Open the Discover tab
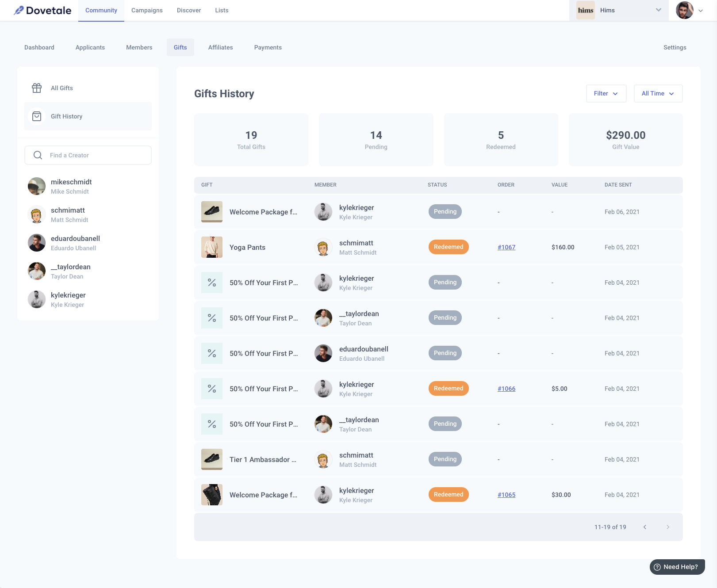The image size is (717, 588). [x=189, y=10]
